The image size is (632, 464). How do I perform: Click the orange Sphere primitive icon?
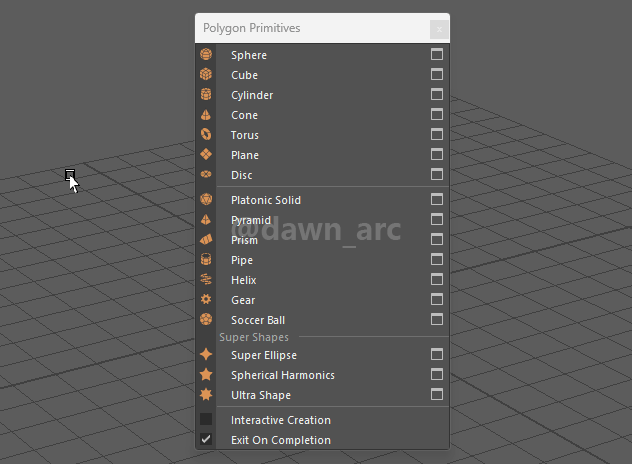point(206,55)
